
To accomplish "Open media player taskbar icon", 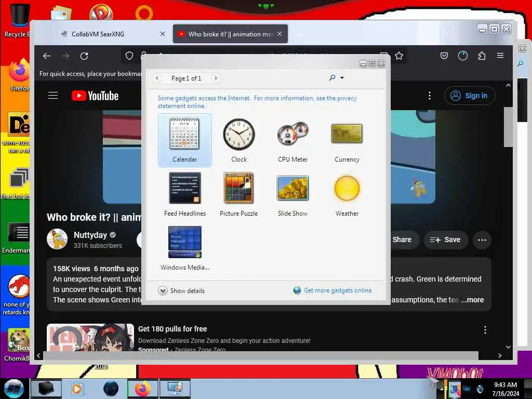I will (77, 389).
